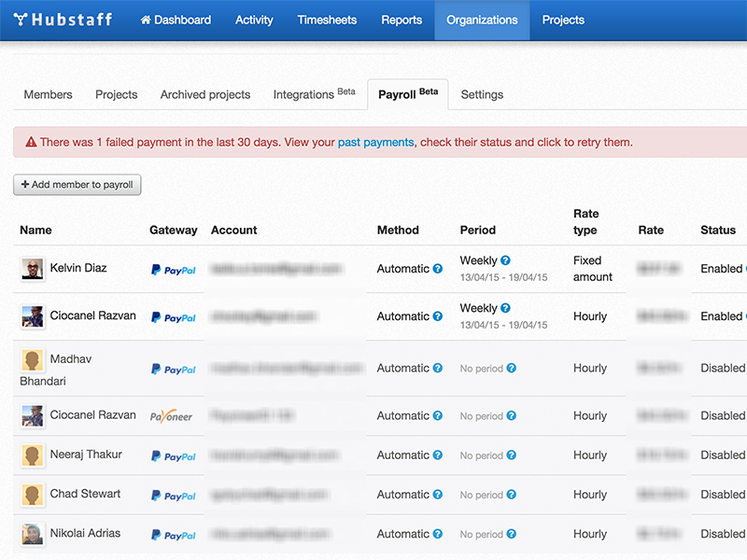Click Add member to payroll button
747x560 pixels.
[x=78, y=185]
